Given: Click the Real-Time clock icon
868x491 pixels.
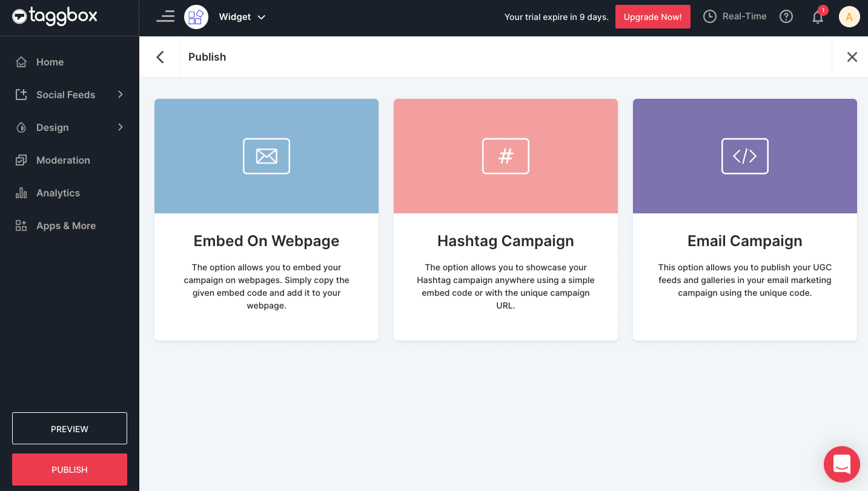Looking at the screenshot, I should [709, 17].
